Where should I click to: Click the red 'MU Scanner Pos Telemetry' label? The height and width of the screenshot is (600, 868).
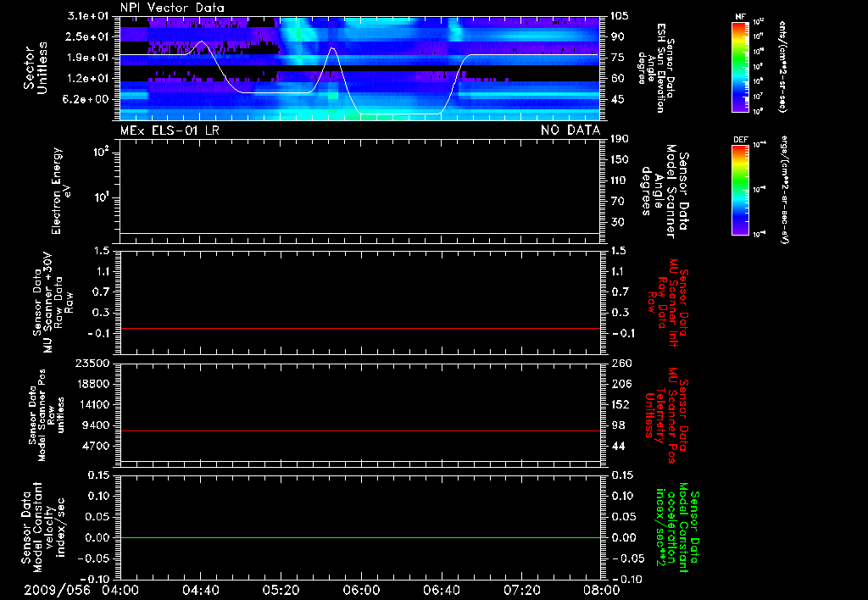coord(666,415)
